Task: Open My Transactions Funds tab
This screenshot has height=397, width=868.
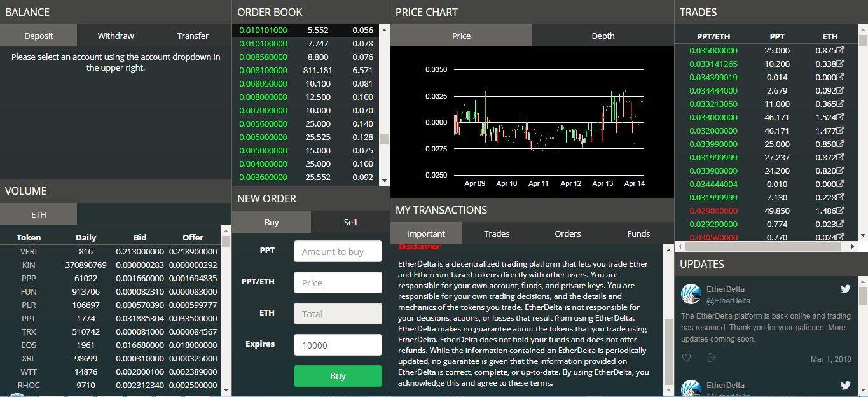Action: click(638, 233)
